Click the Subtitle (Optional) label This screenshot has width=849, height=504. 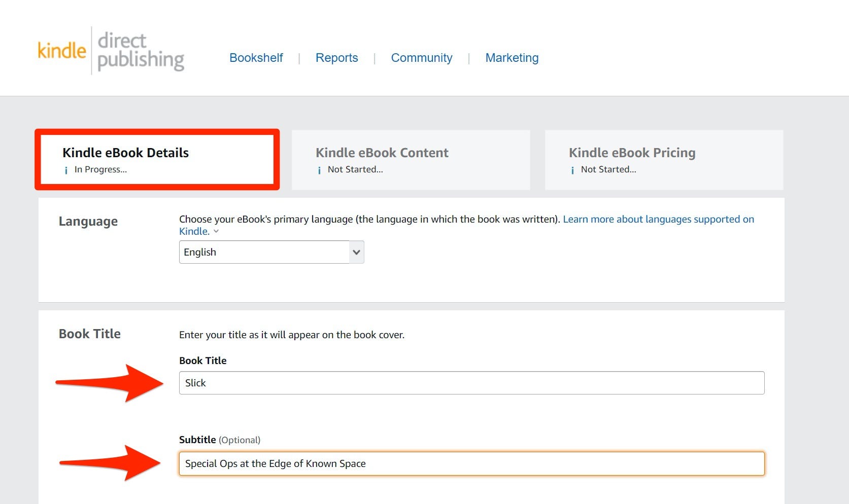(220, 440)
